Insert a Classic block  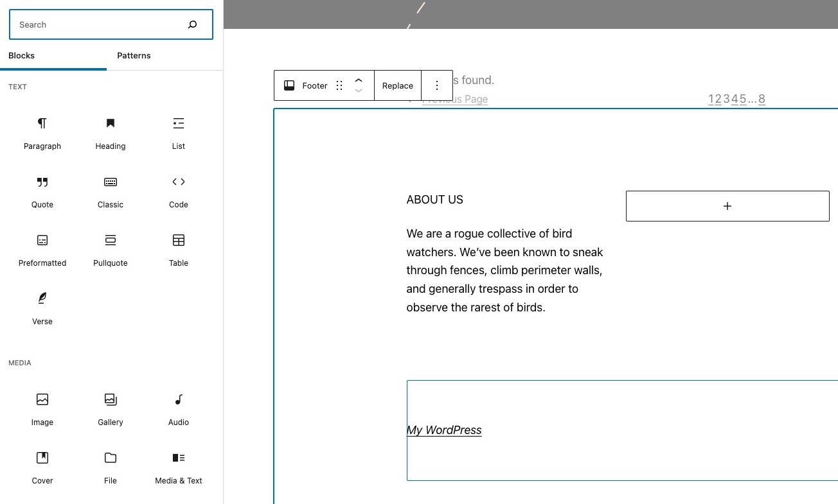(111, 192)
